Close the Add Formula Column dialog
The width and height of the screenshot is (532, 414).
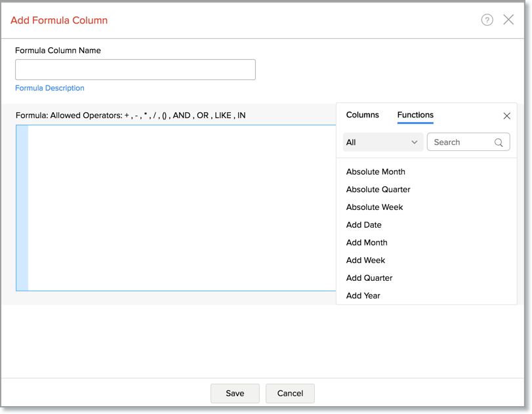coord(508,20)
